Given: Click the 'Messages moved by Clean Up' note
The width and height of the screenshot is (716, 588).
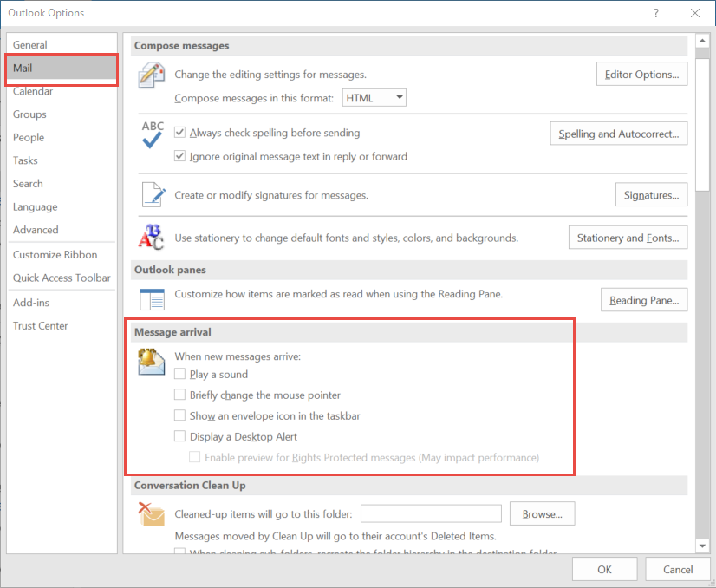Looking at the screenshot, I should [335, 536].
